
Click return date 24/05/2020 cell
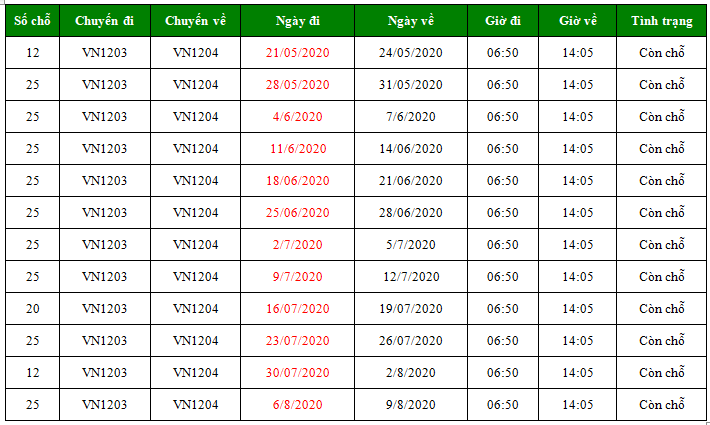point(411,53)
